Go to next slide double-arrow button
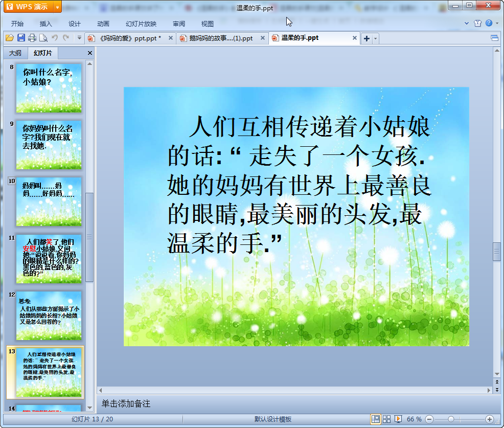504x428 pixels. [497, 390]
